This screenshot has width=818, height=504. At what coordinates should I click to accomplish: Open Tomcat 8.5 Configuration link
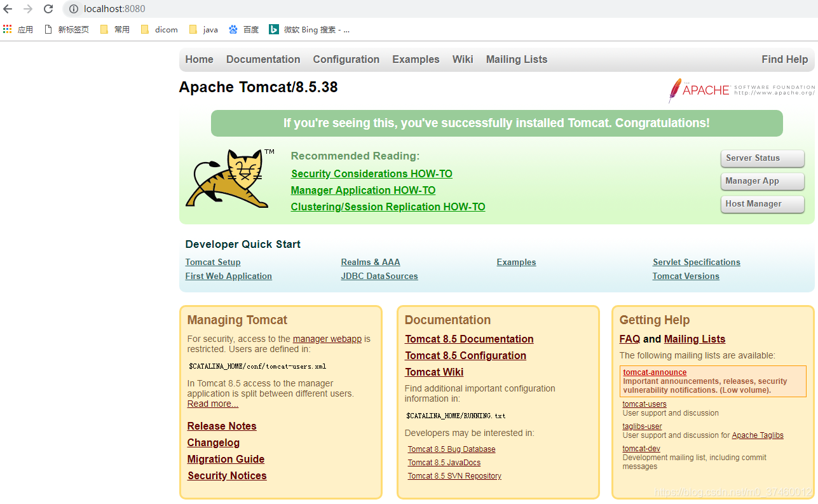[466, 355]
